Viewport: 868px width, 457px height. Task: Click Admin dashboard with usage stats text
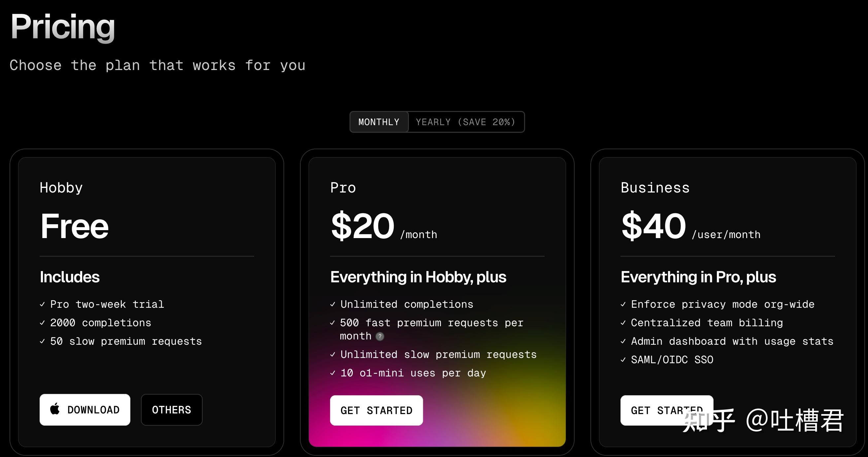[x=732, y=341]
